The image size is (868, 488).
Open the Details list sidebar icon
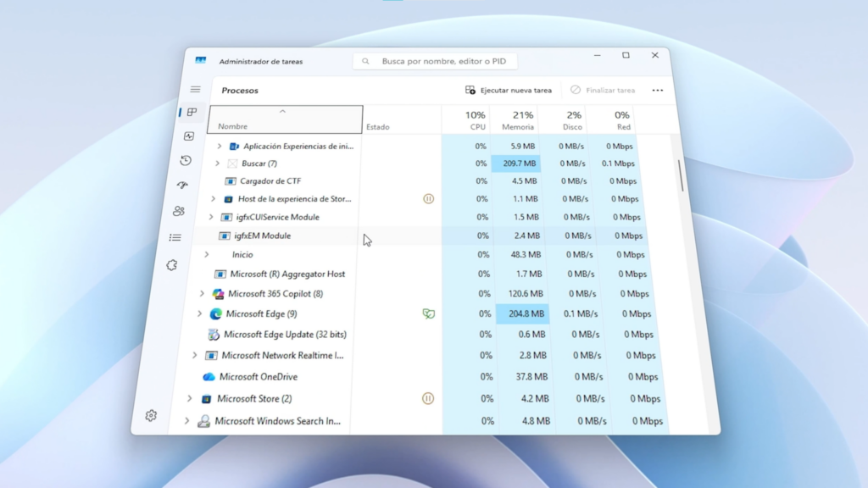pyautogui.click(x=175, y=237)
